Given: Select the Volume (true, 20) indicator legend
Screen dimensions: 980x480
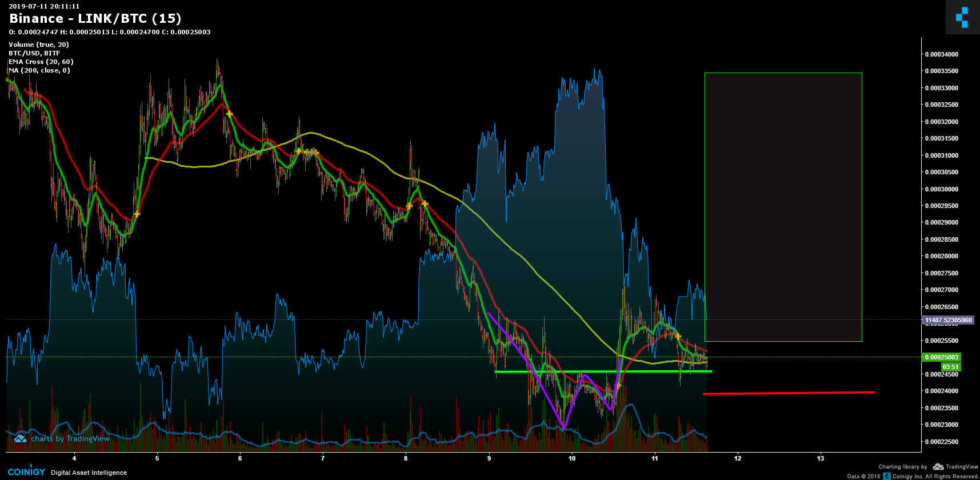Looking at the screenshot, I should 39,45.
